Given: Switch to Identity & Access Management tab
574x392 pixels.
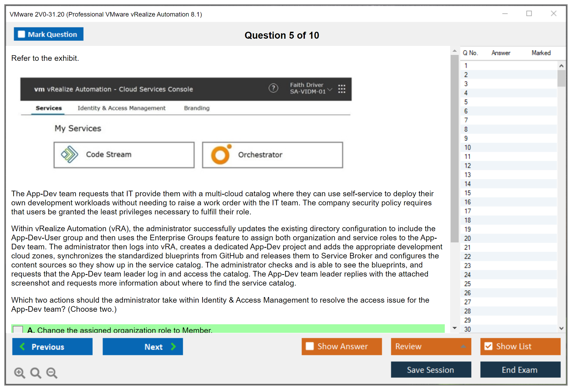Looking at the screenshot, I should tap(121, 108).
